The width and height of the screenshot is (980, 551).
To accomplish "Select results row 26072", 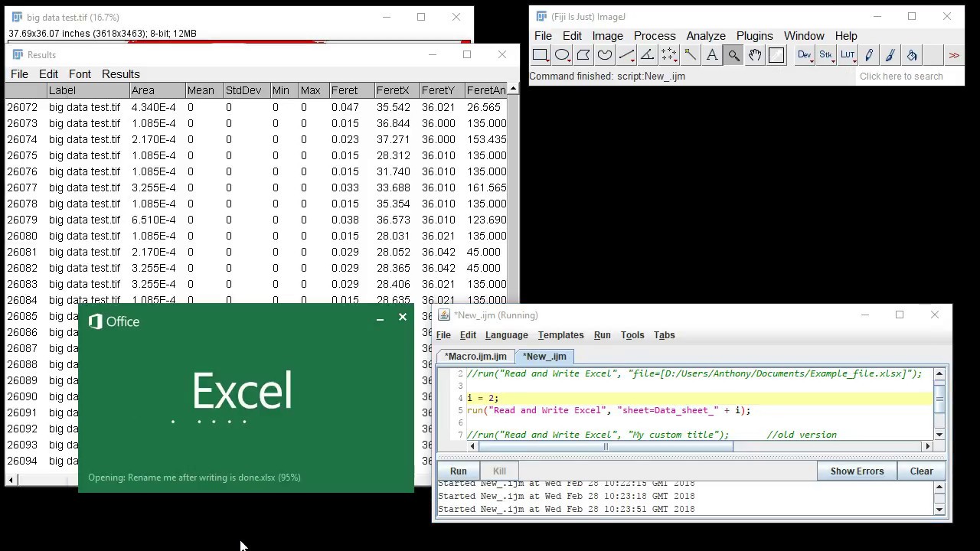I will click(256, 107).
